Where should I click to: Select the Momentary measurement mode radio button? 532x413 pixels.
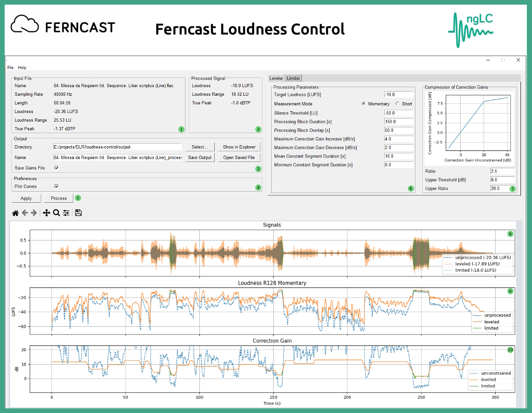pyautogui.click(x=364, y=104)
